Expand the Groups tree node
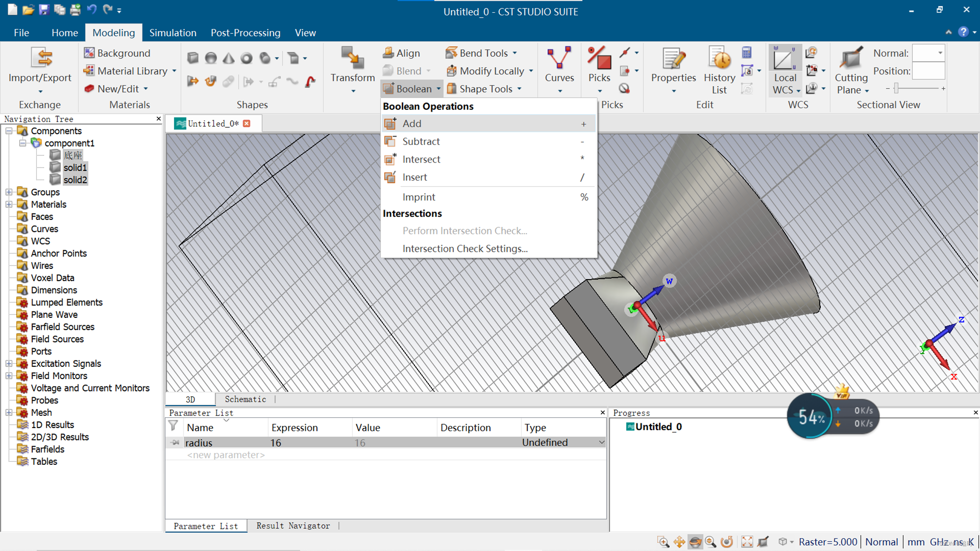Image resolution: width=980 pixels, height=551 pixels. (9, 192)
